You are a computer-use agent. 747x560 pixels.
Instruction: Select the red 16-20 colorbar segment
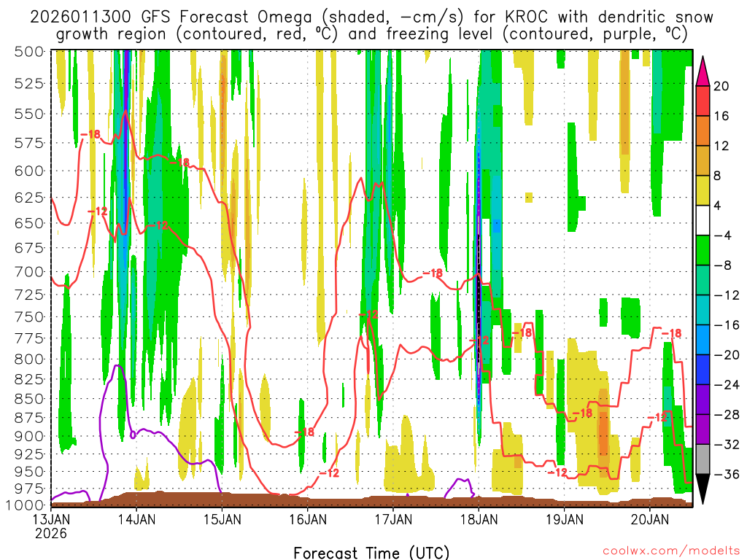(x=703, y=101)
